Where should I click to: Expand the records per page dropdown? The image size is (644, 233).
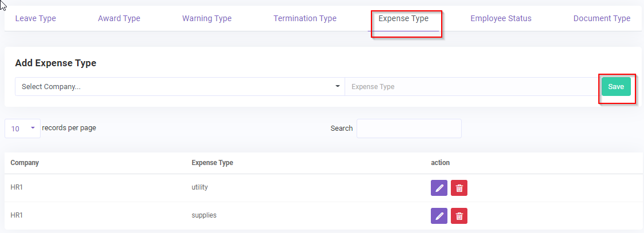(22, 128)
